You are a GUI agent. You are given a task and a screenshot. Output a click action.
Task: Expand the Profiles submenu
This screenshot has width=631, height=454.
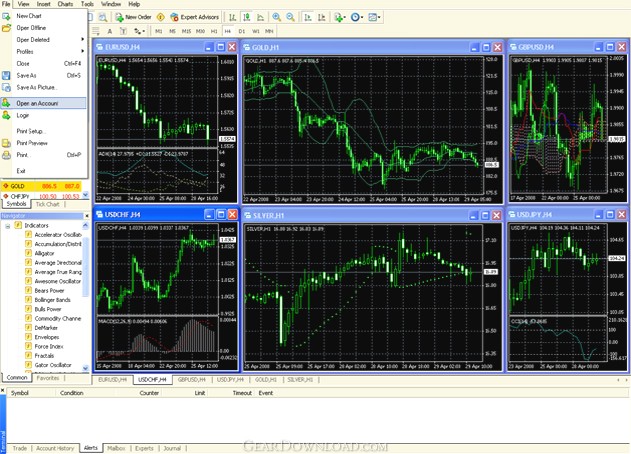pyautogui.click(x=45, y=52)
